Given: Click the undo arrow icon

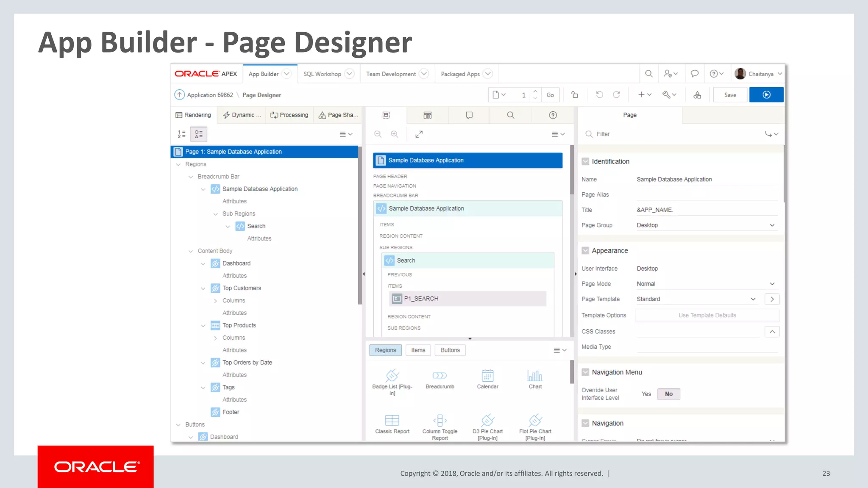Looking at the screenshot, I should point(599,95).
